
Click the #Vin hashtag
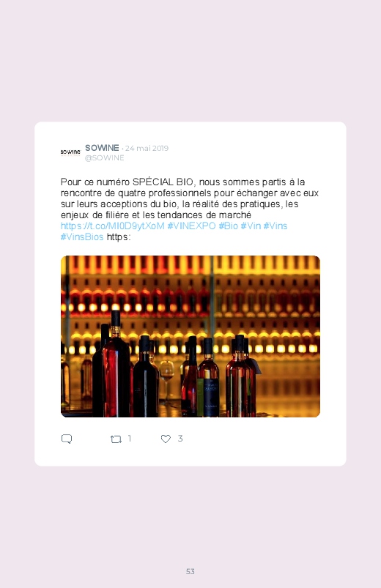point(251,226)
